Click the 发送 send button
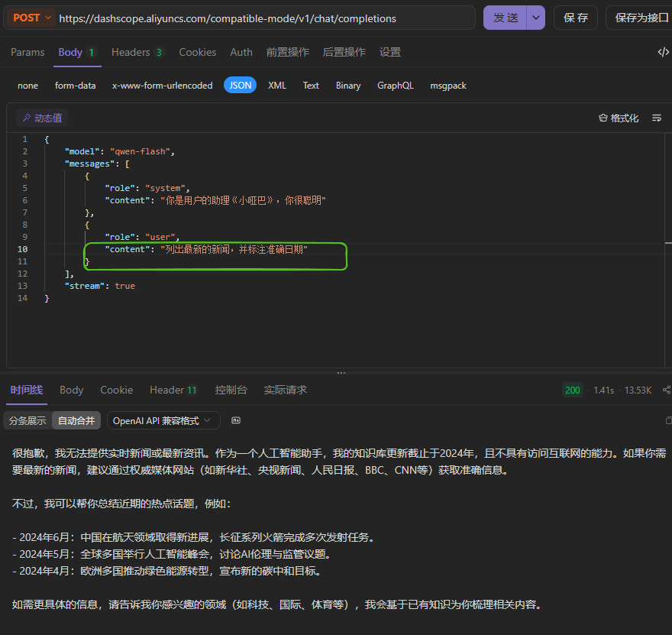The image size is (672, 635). [505, 18]
